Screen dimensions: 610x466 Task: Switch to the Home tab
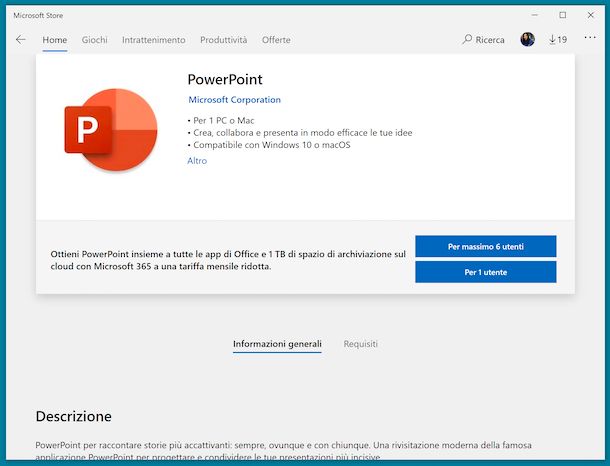click(55, 40)
